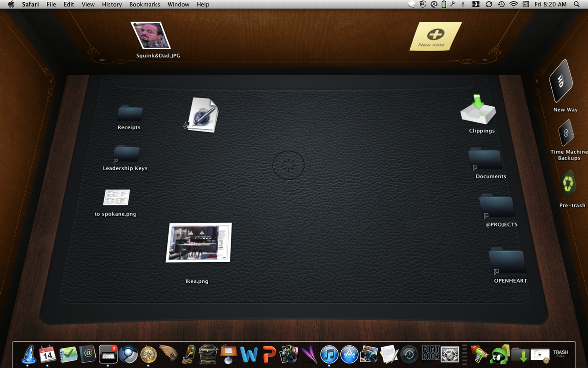Launch the photo collage camera app in Dock
This screenshot has width=588, height=368.
click(289, 355)
